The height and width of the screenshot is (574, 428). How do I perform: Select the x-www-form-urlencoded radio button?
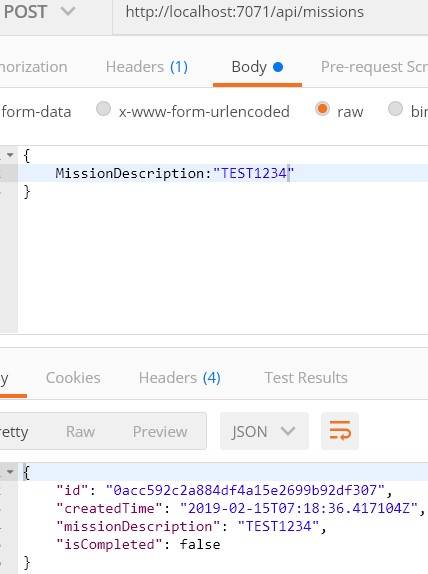coord(103,109)
